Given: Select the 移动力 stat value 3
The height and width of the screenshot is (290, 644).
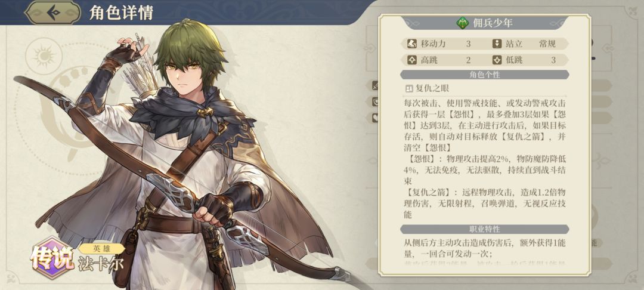Looking at the screenshot, I should [x=468, y=44].
